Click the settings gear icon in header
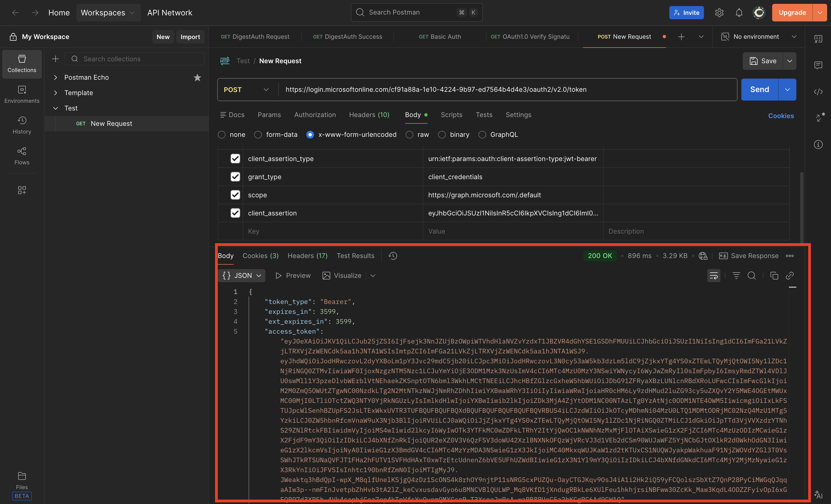Screen dimensions: 831x504 (719, 12)
